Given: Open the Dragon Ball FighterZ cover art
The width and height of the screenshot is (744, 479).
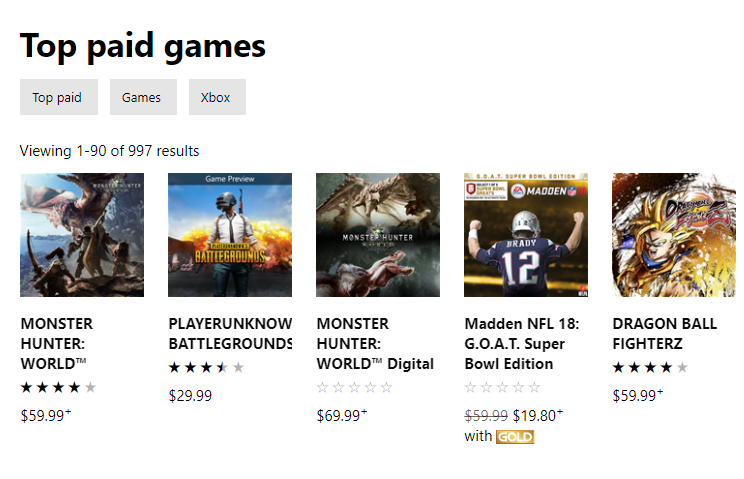Looking at the screenshot, I should coord(674,235).
